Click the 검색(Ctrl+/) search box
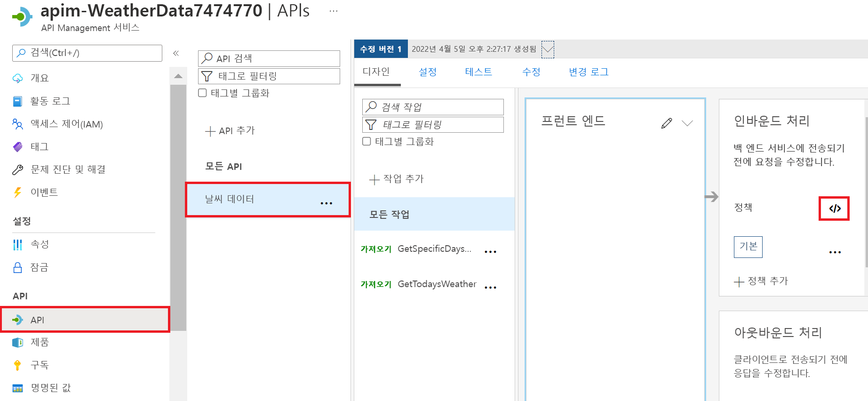The height and width of the screenshot is (401, 868). click(x=87, y=53)
